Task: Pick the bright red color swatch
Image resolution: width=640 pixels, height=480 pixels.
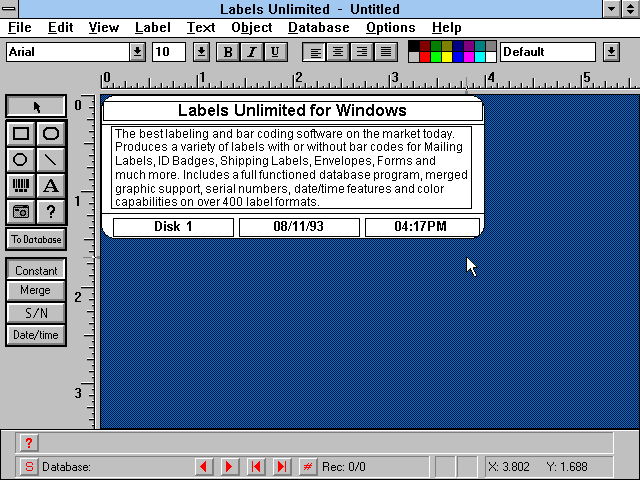Action: [425, 57]
